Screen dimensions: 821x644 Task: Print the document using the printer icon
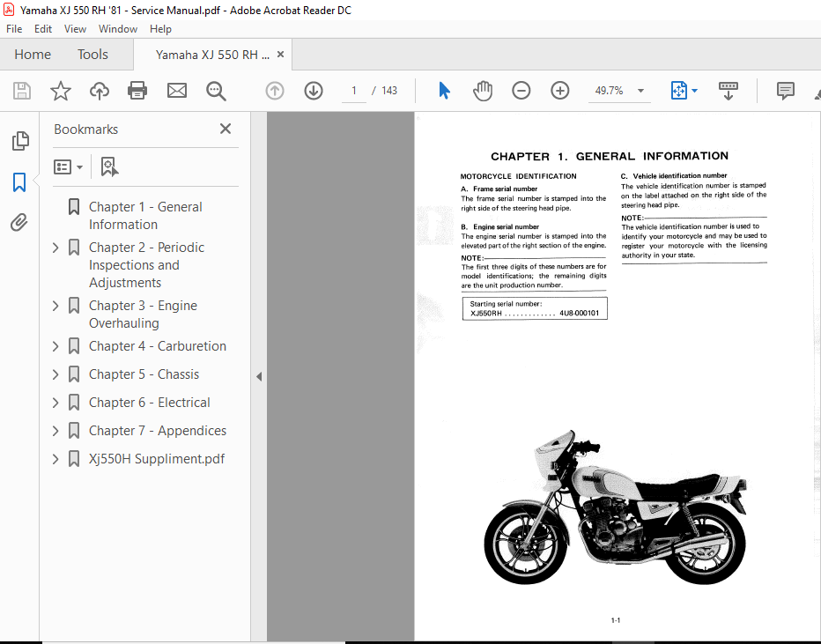pos(137,91)
